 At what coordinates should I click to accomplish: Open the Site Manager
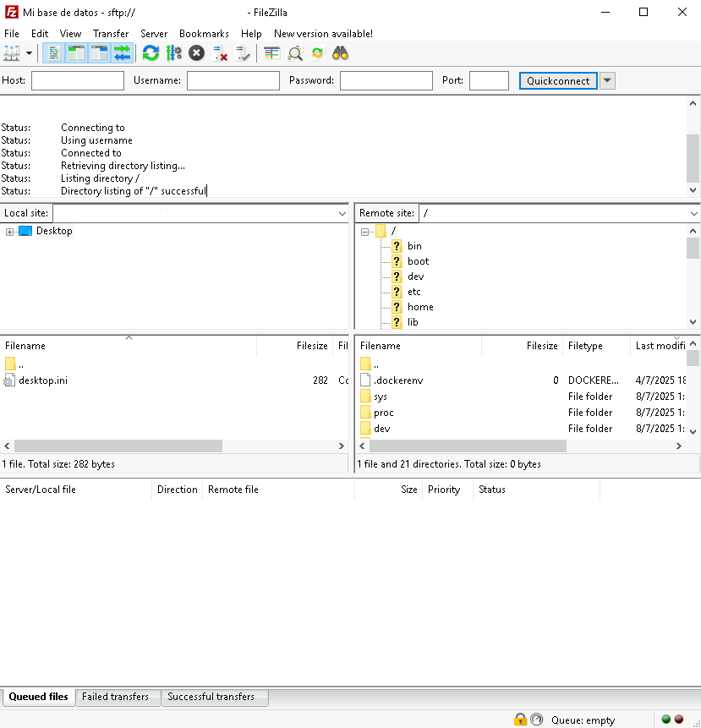[11, 53]
